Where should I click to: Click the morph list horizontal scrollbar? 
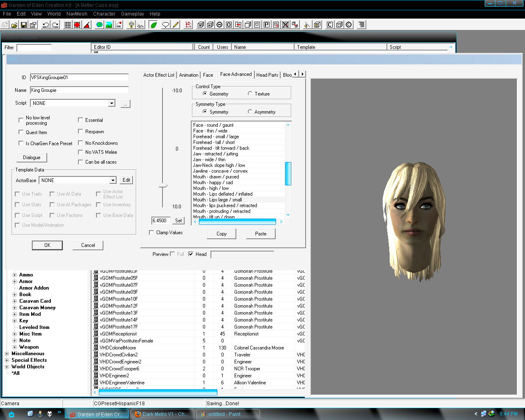point(237,222)
